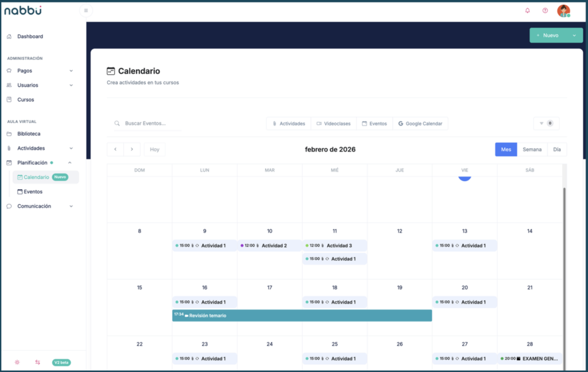Click the Hoy button
This screenshot has width=588, height=372.
pyautogui.click(x=154, y=149)
